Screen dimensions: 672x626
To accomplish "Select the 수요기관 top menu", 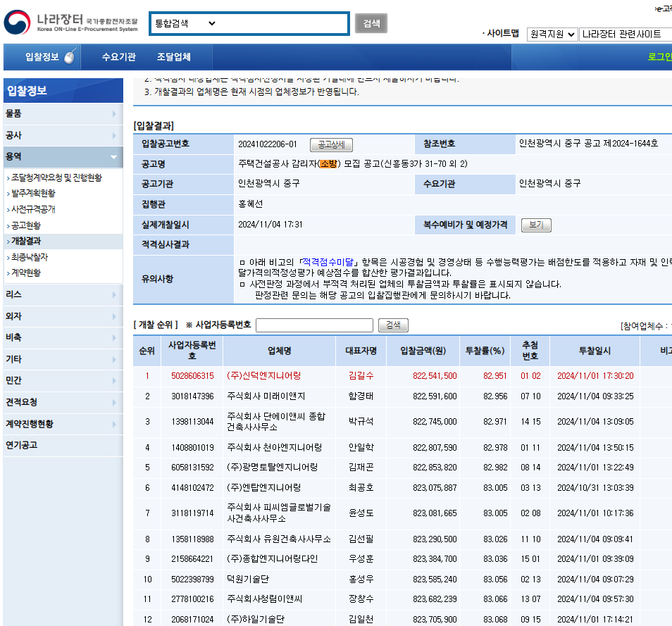I will click(119, 56).
